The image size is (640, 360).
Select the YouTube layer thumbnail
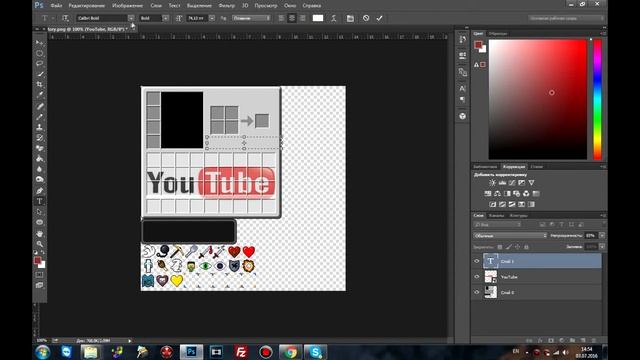pyautogui.click(x=491, y=277)
